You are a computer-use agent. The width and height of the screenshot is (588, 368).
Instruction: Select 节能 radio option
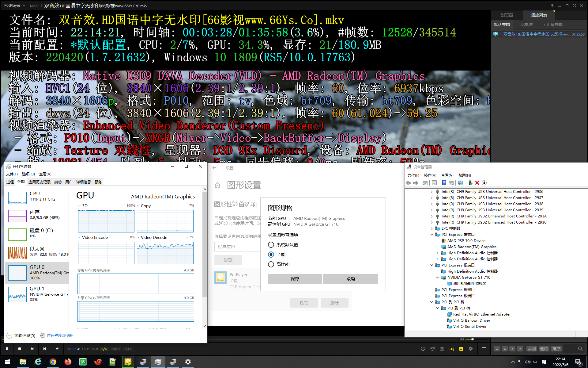(x=271, y=255)
